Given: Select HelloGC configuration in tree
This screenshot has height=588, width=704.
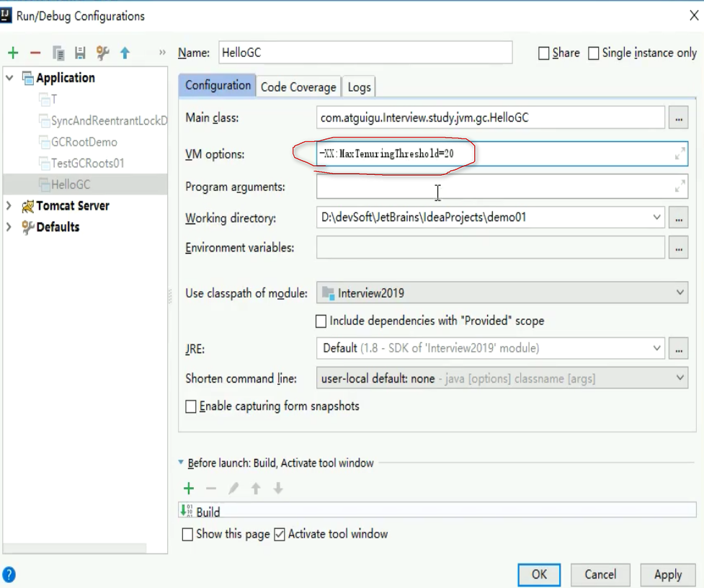Looking at the screenshot, I should (x=85, y=184).
